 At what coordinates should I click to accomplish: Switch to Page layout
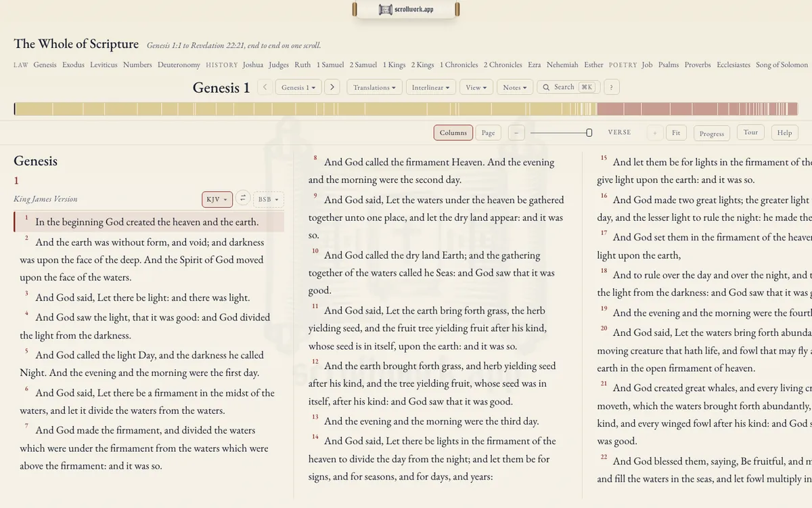click(x=488, y=133)
